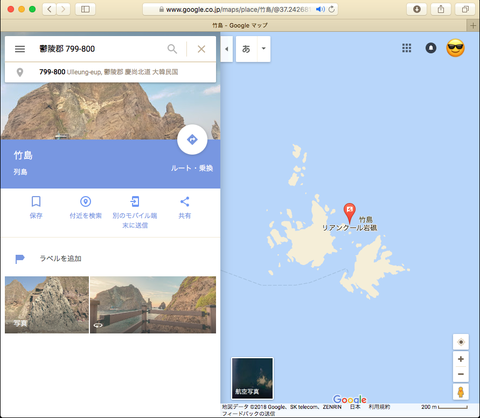This screenshot has width=480, height=418.
Task: Toggle the Safari sidebar button
Action: click(x=85, y=9)
